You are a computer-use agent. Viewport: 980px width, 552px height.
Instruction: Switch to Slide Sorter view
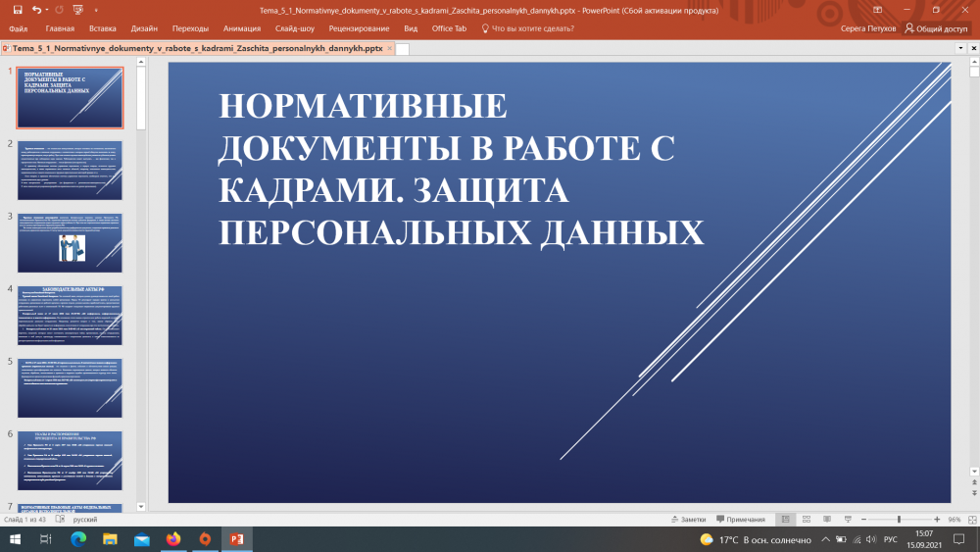[x=807, y=520]
